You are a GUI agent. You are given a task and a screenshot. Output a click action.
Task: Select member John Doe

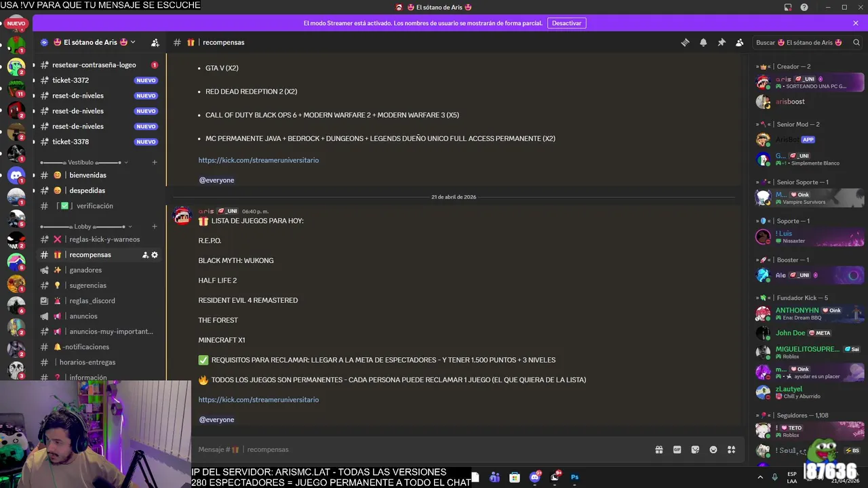pyautogui.click(x=810, y=333)
